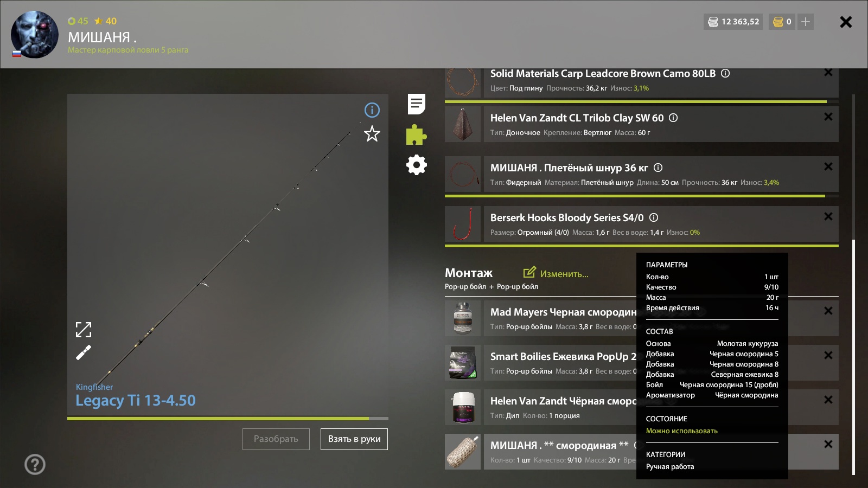Image resolution: width=868 pixels, height=488 pixels.
Task: Click the level 45 indicator
Action: (x=78, y=21)
